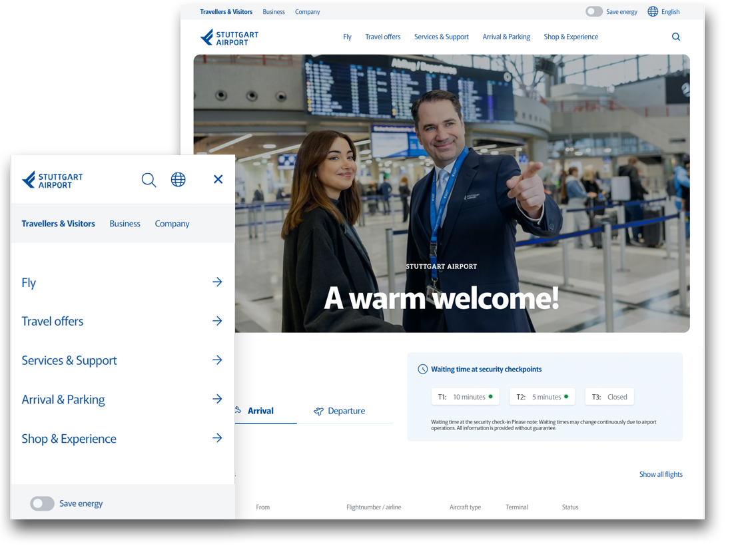Toggle Save energy switch in desktop top bar
Viewport: 748px width, 560px height.
coord(593,12)
